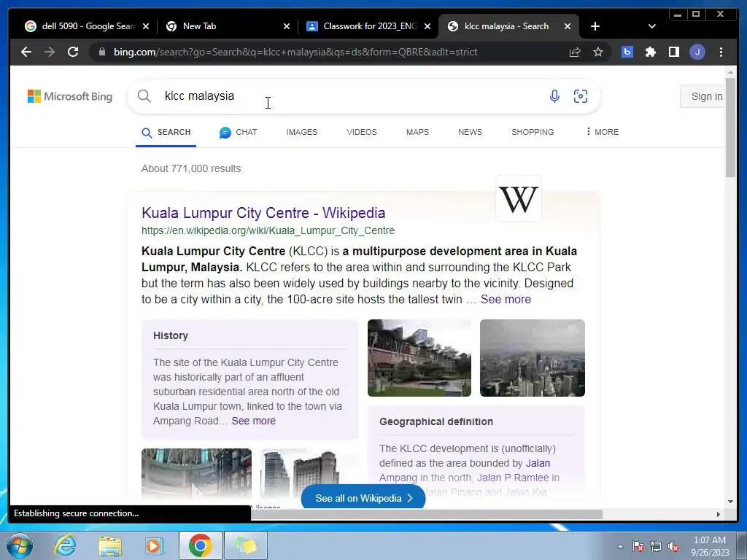Switch to SHOPPING results
The width and height of the screenshot is (747, 560).
(533, 133)
